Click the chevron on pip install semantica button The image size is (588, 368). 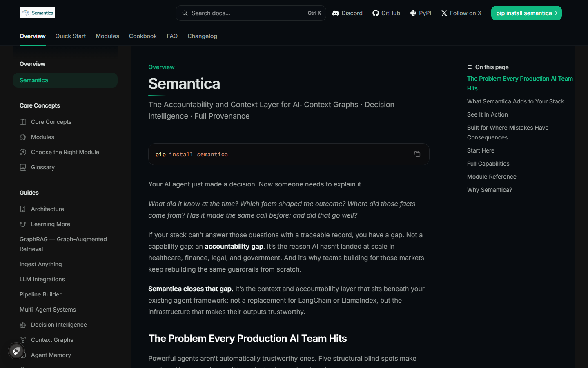pos(556,13)
